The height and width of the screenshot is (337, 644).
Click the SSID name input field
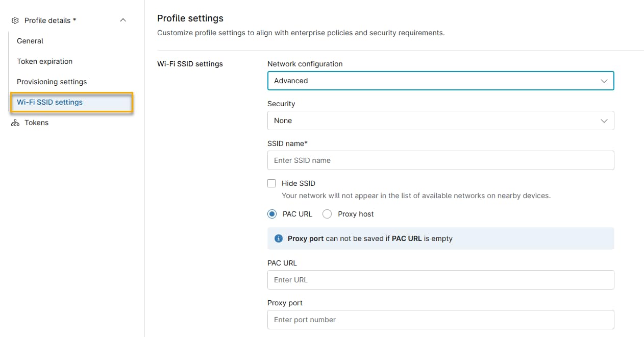[440, 160]
